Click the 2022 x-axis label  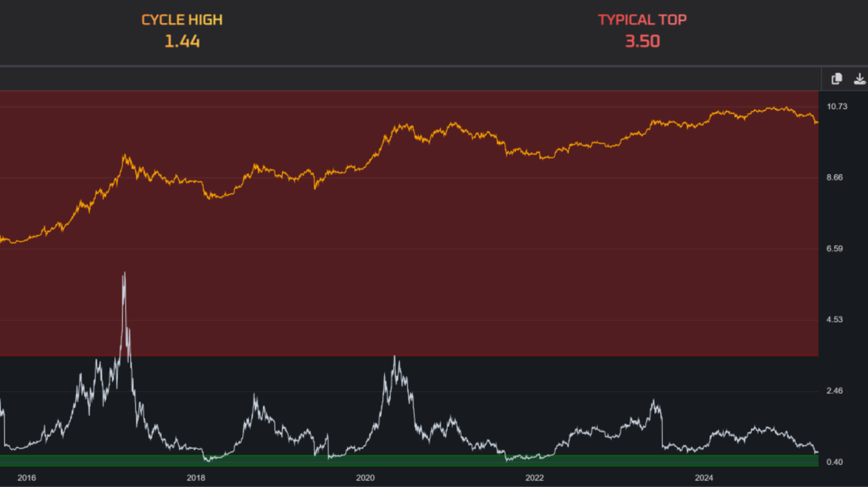535,478
